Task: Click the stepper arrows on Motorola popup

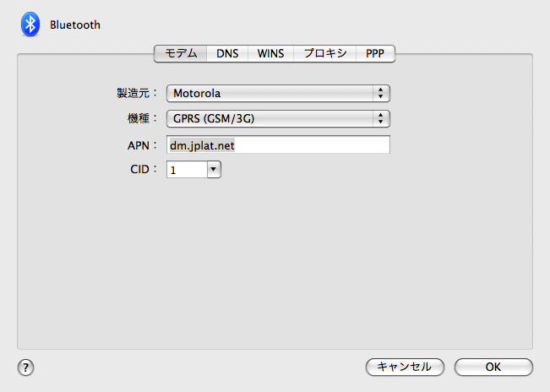Action: click(380, 93)
